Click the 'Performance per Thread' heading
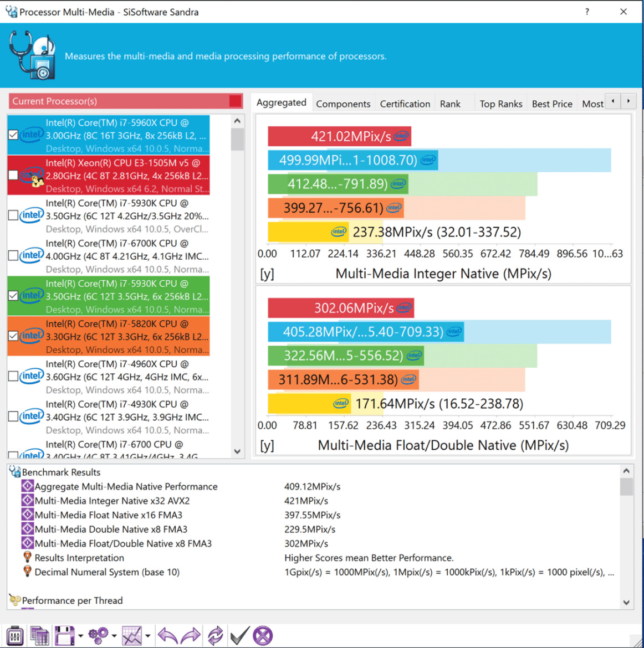Image resolution: width=644 pixels, height=648 pixels. coord(73,600)
